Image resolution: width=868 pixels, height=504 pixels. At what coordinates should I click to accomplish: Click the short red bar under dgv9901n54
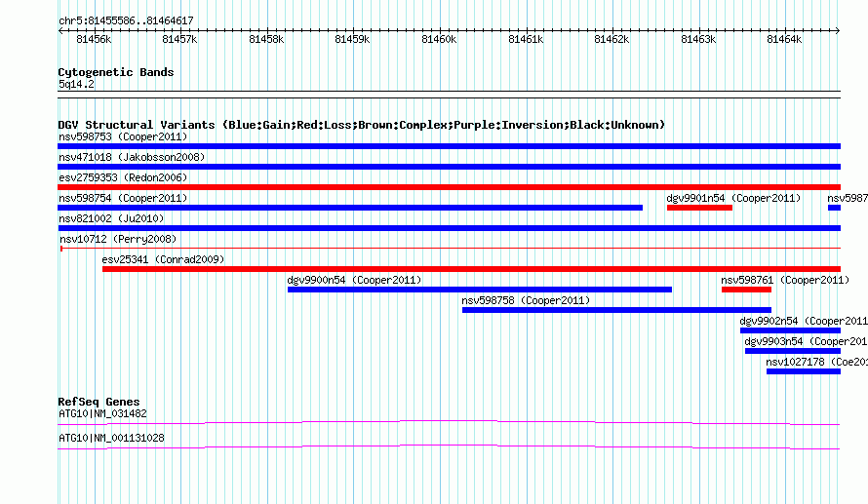tap(699, 208)
